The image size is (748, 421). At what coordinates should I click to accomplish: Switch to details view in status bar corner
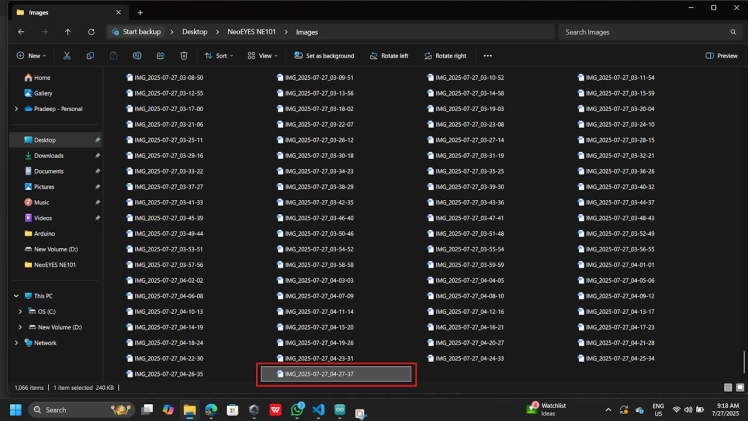tap(727, 387)
